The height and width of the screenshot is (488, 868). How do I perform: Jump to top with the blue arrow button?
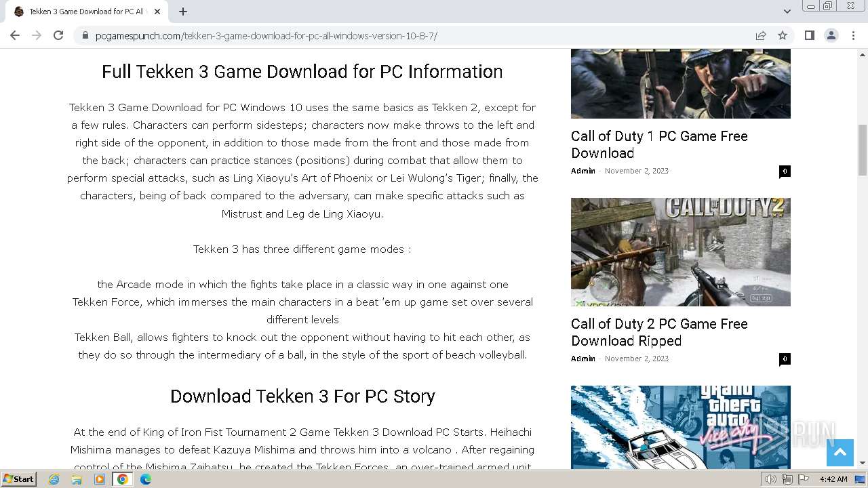pos(840,453)
